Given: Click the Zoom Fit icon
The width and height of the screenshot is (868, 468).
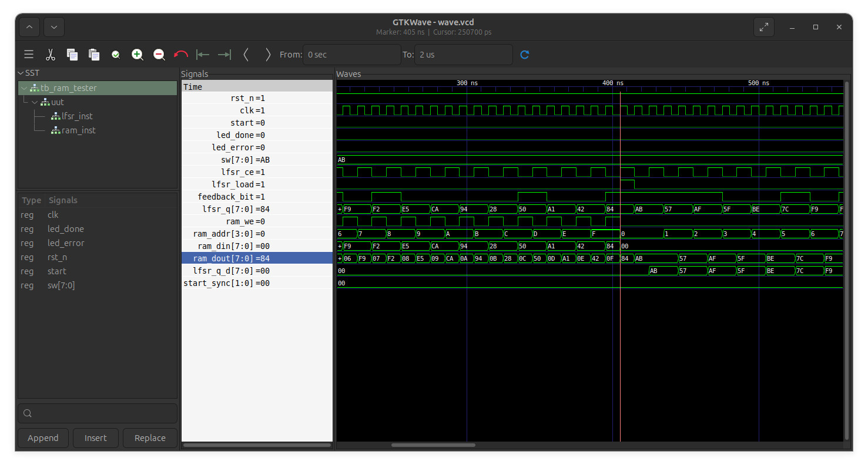Looking at the screenshot, I should (116, 55).
